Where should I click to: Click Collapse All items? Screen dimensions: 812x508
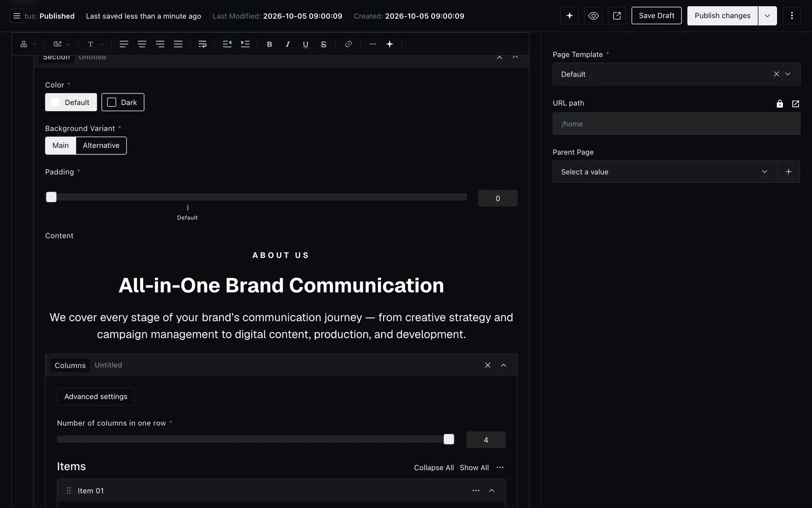[x=434, y=467]
